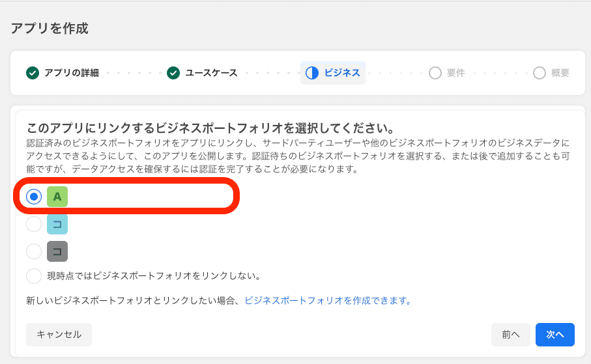The height and width of the screenshot is (364, 591).
Task: Click half-filled circle icon beside ビジネス
Action: coord(312,73)
